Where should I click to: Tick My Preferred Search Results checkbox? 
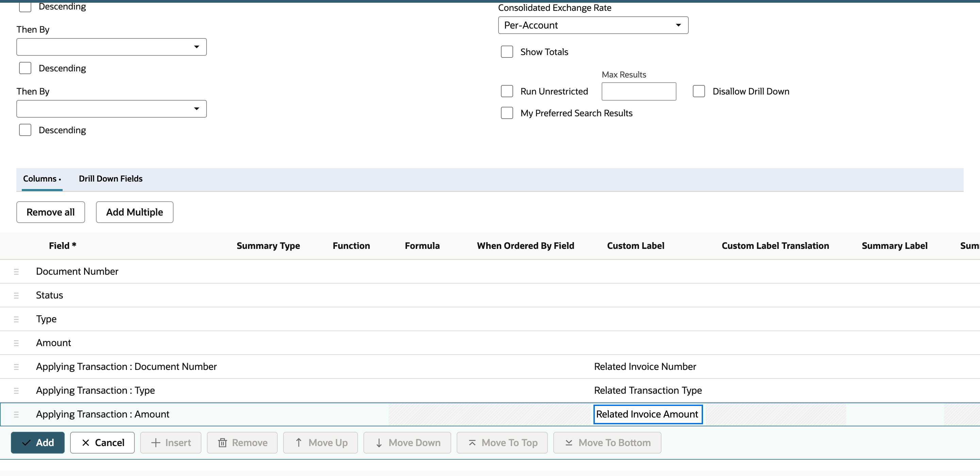coord(507,113)
